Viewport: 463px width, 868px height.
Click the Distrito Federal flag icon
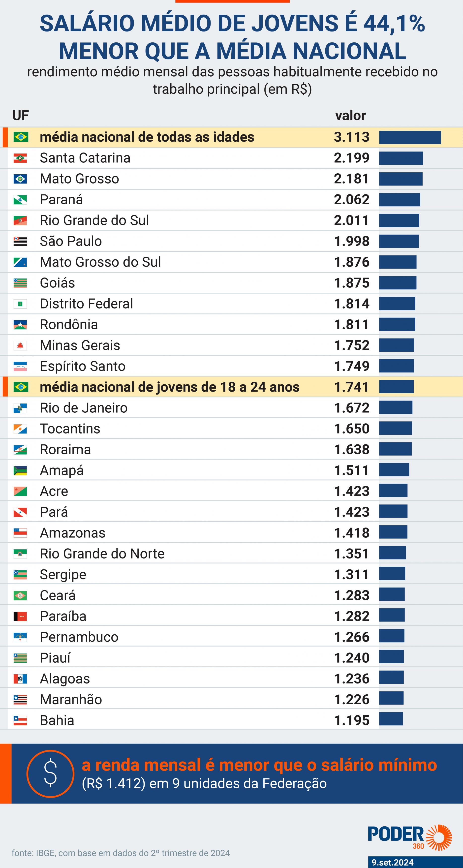click(20, 304)
